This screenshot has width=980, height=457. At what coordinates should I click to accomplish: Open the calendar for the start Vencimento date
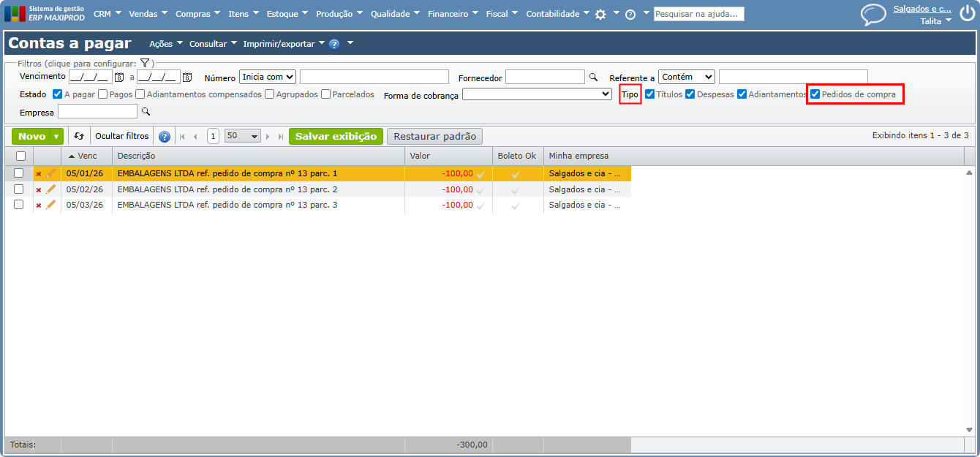click(x=119, y=77)
